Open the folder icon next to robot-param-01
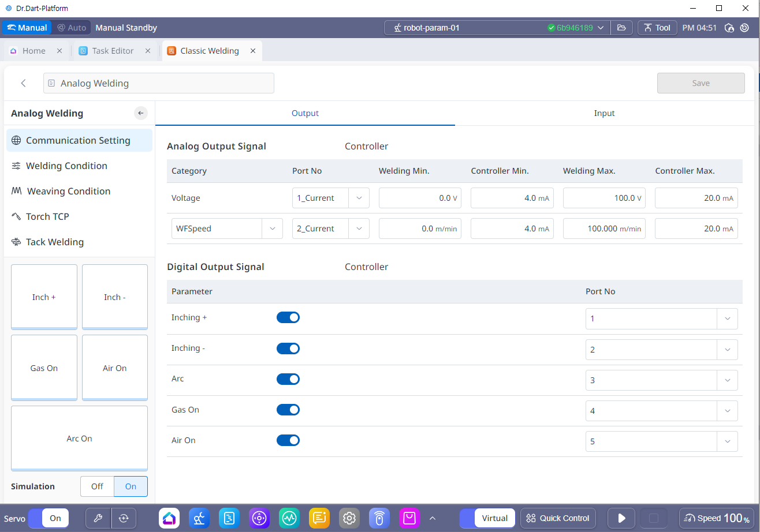Screen dimensions: 760x532 coord(621,28)
